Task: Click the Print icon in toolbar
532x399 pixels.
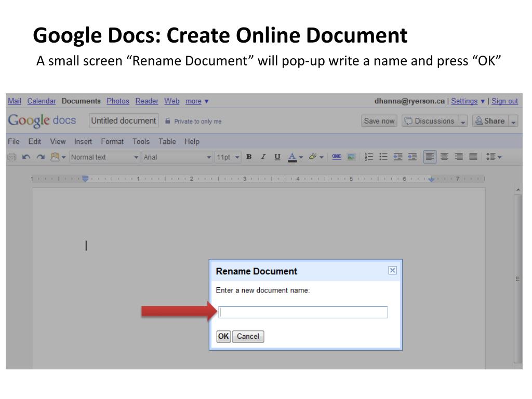Action: pyautogui.click(x=12, y=157)
